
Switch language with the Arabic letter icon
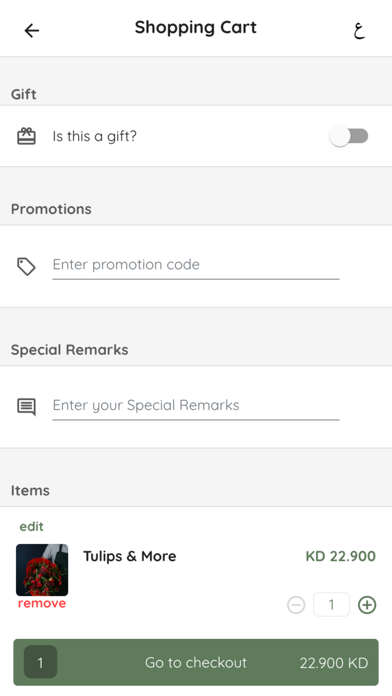pyautogui.click(x=359, y=30)
